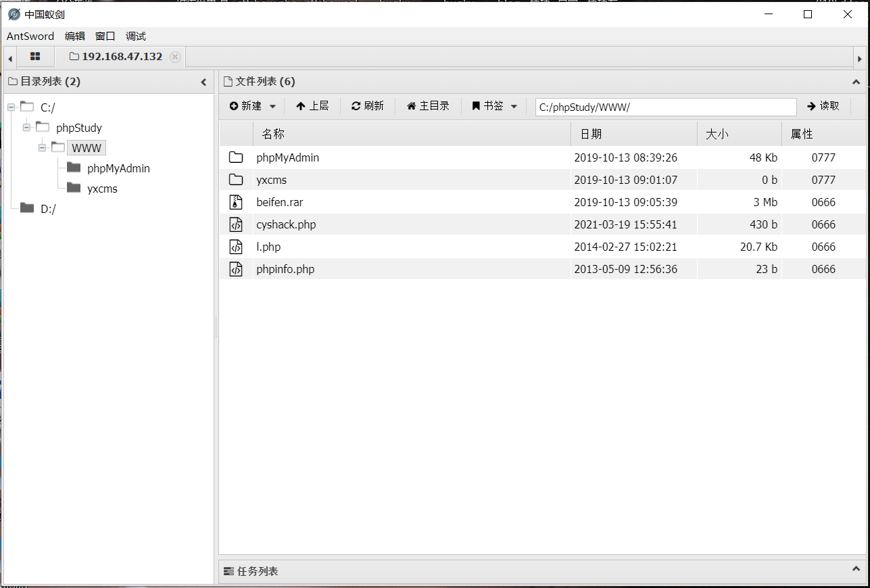Select phpMyAdmin name in file list
This screenshot has height=588, width=870.
tap(287, 157)
